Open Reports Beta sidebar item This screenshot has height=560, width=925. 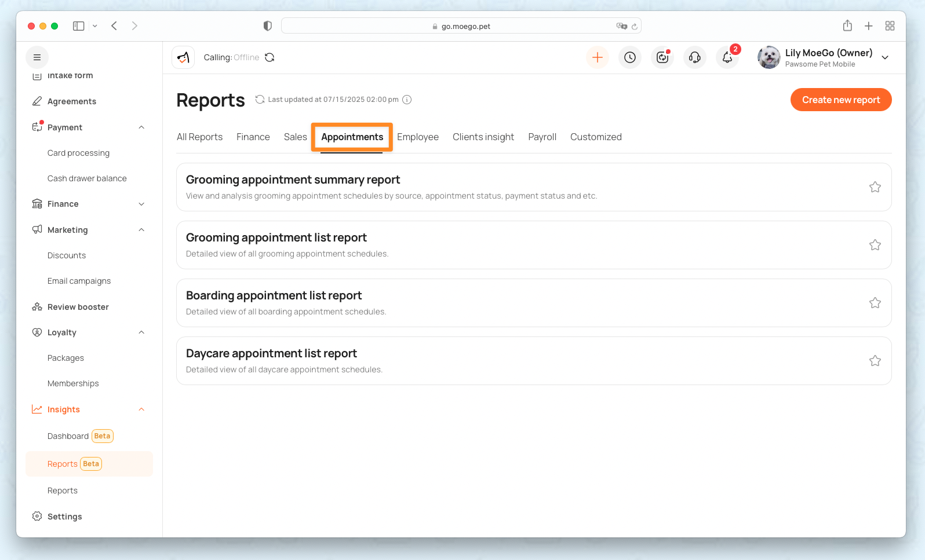tap(89, 464)
